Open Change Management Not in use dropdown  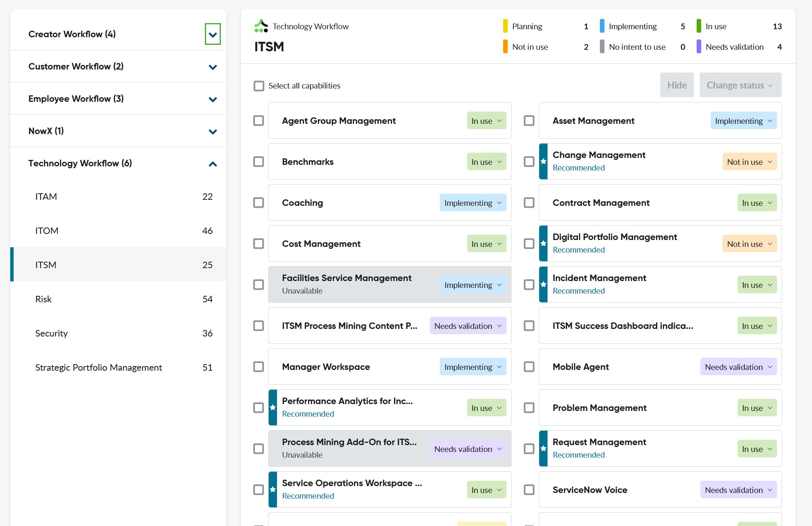click(x=749, y=162)
